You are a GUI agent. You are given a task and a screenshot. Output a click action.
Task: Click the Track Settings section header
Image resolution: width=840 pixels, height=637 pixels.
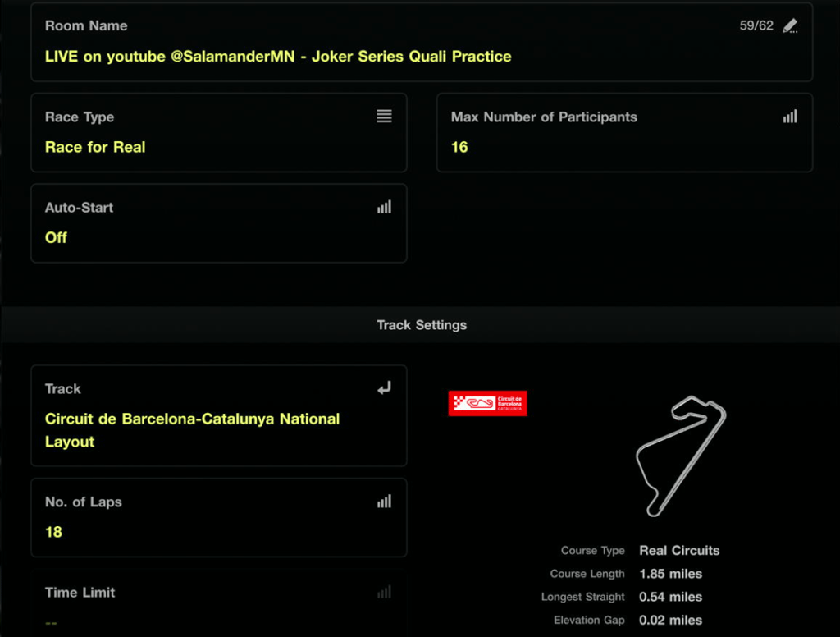click(x=422, y=325)
